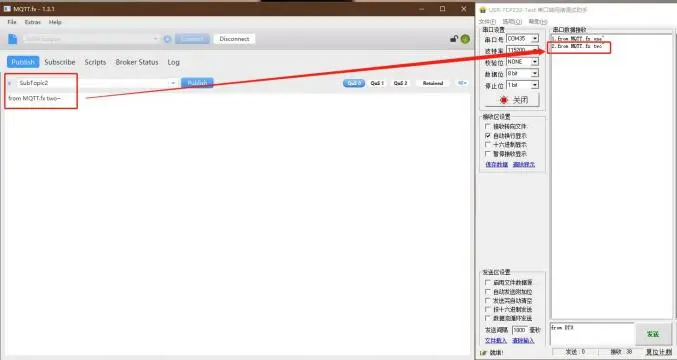Screen dimensions: 677x360
Task: Enable 发送完自动清空 checkbox
Action: [x=488, y=300]
